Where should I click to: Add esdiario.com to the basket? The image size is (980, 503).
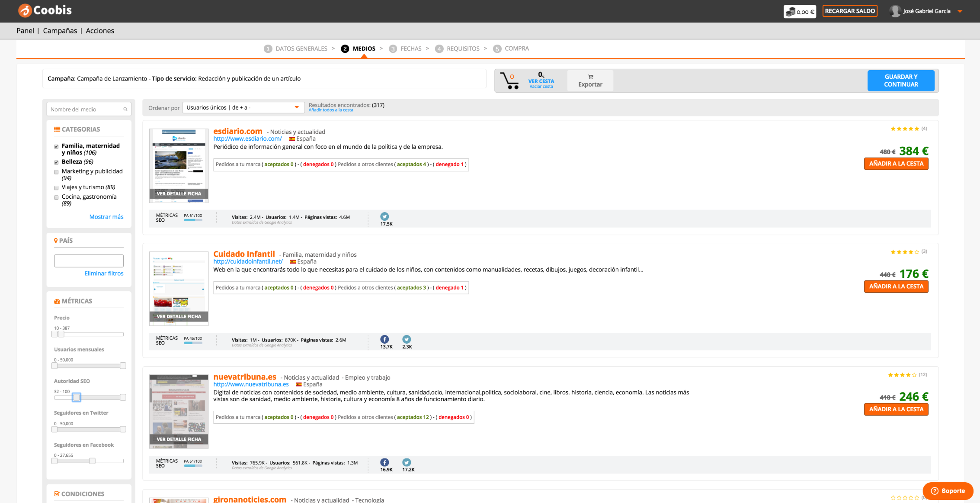click(x=896, y=164)
